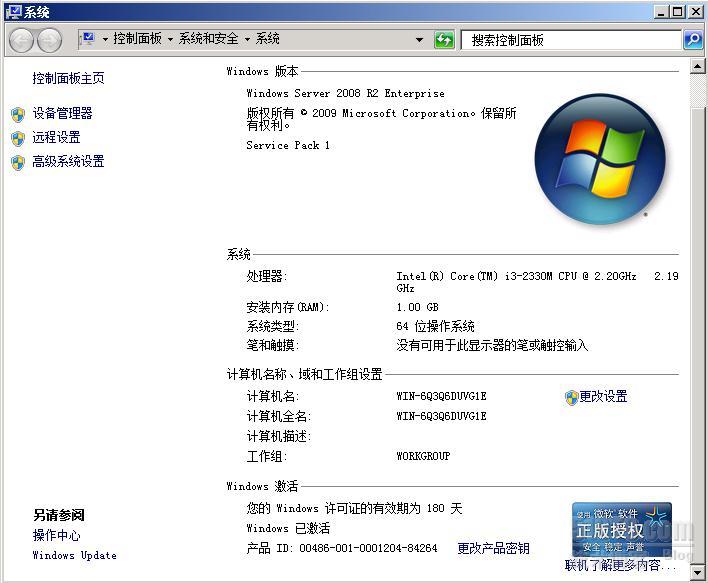
Task: Click the 处理器 label
Action: (266, 276)
